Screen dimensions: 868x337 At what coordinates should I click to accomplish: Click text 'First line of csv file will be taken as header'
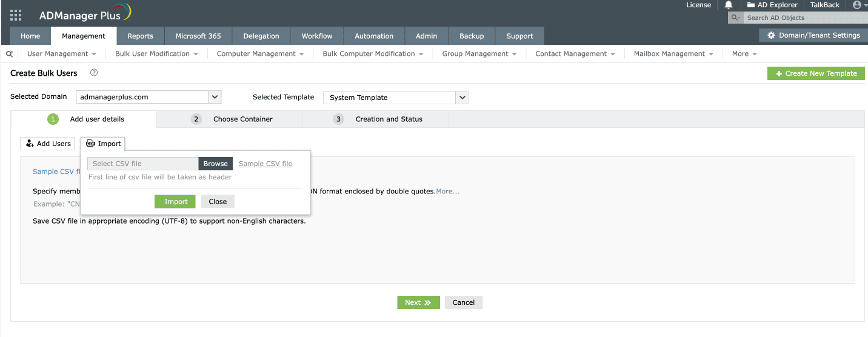(160, 177)
